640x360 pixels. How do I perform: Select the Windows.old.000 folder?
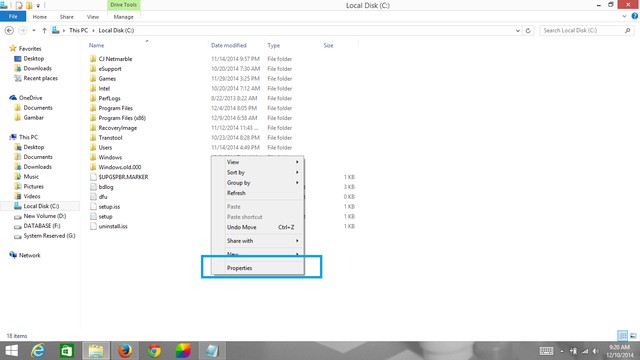click(120, 167)
